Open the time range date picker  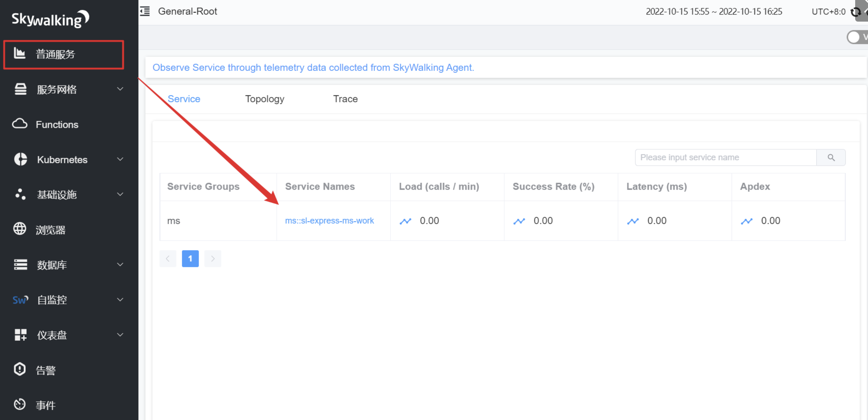(713, 11)
